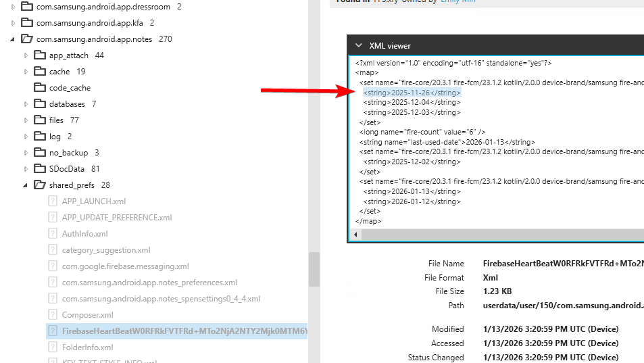Expand the SDocData folder arrow
644x363 pixels.
tap(26, 169)
